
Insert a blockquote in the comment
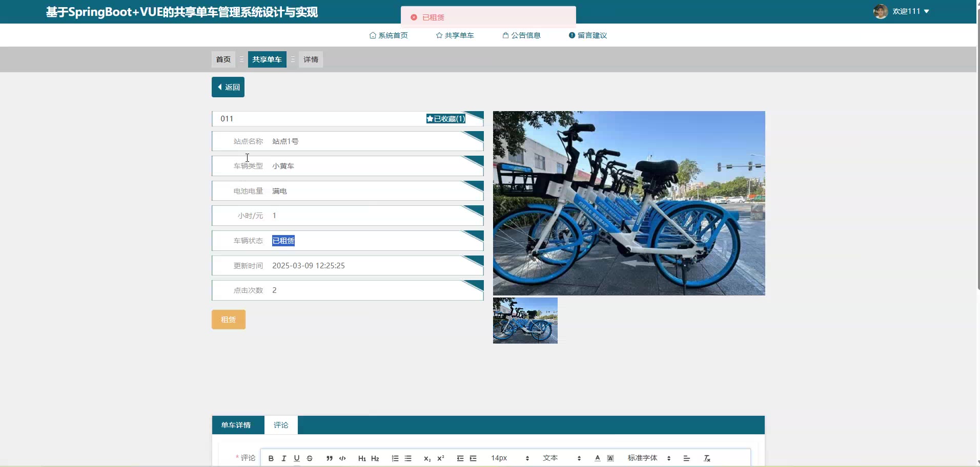pyautogui.click(x=329, y=458)
